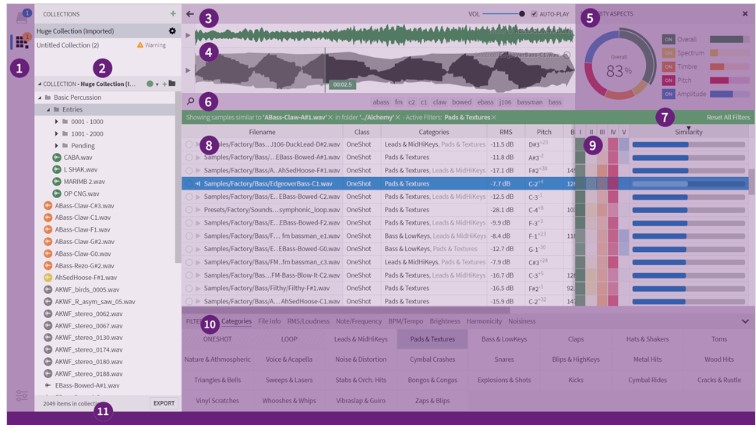Play the Filthy-F#1.wav result row

coord(198,288)
